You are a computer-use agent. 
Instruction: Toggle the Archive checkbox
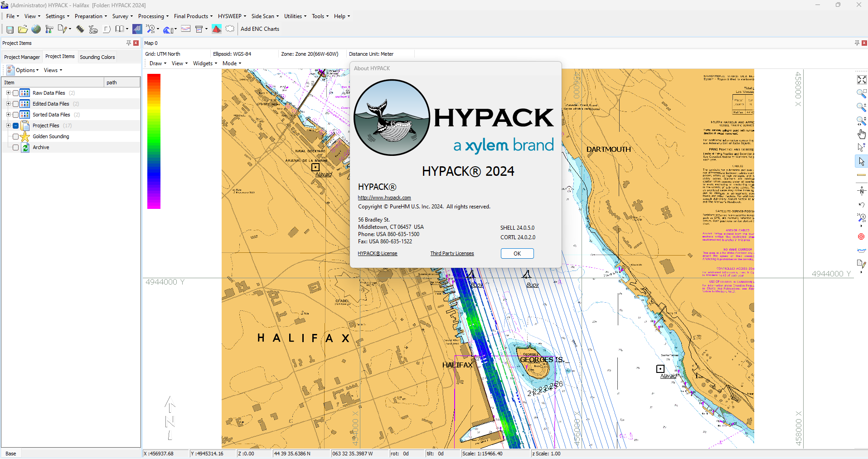16,147
